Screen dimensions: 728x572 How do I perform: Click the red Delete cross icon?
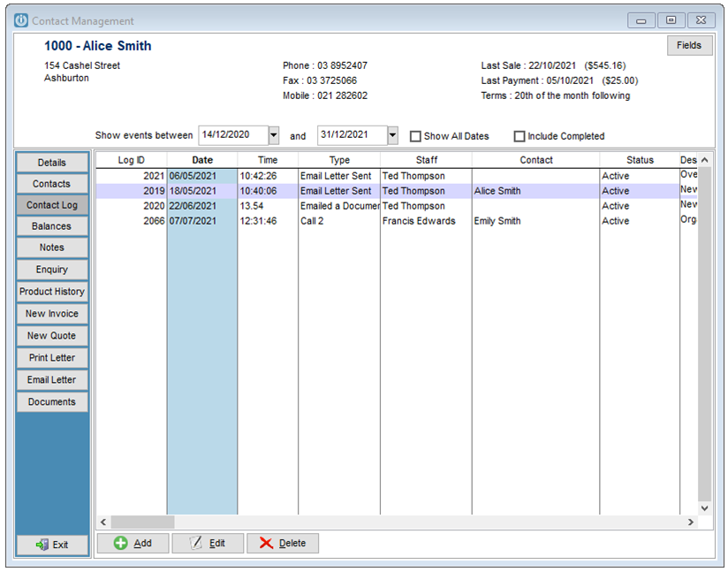(x=268, y=543)
